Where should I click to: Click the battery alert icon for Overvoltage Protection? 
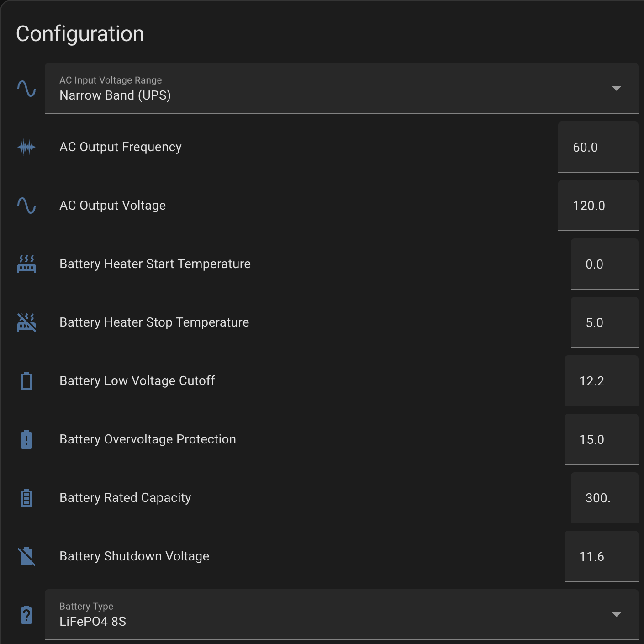tap(26, 439)
